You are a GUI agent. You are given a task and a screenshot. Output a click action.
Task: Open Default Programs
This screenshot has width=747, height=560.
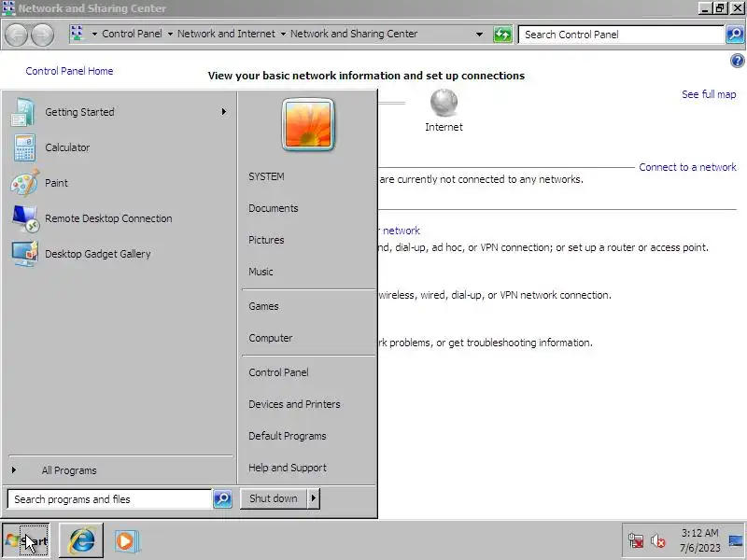[288, 436]
